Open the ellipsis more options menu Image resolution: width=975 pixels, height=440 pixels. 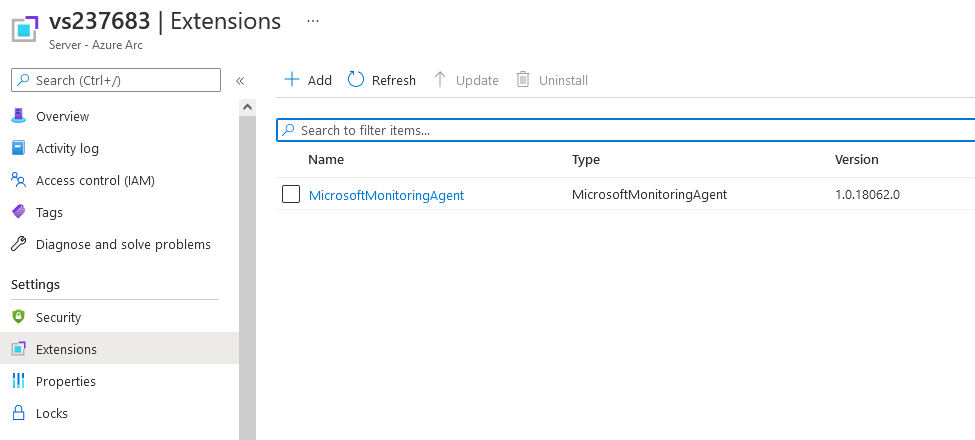click(313, 21)
